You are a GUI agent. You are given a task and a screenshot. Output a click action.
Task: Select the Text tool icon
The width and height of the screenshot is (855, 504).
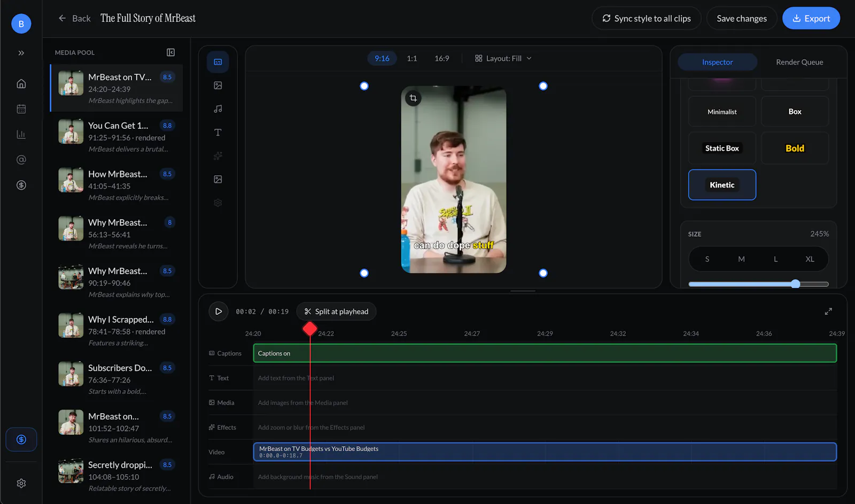[x=218, y=133]
